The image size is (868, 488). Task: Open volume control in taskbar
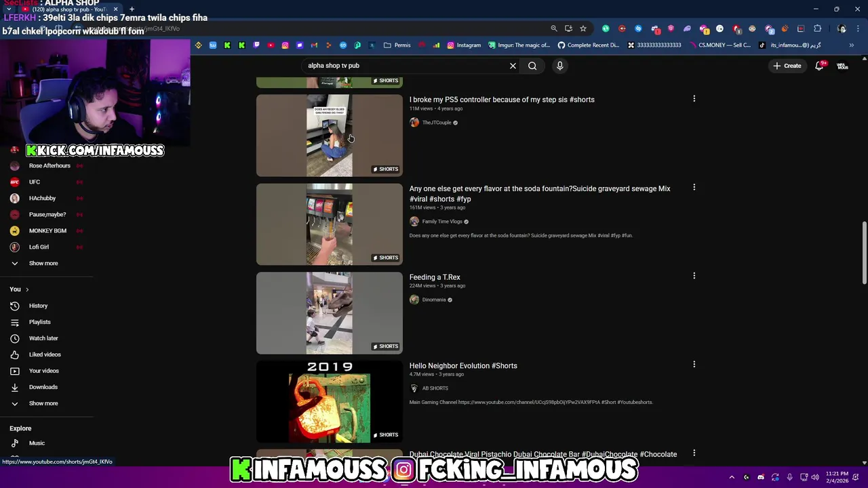coord(815,477)
